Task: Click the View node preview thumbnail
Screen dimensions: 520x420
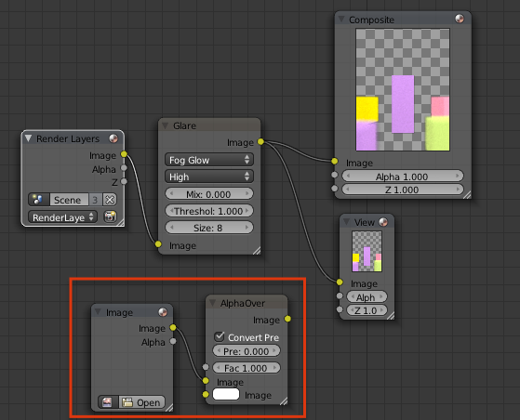Action: [x=367, y=252]
